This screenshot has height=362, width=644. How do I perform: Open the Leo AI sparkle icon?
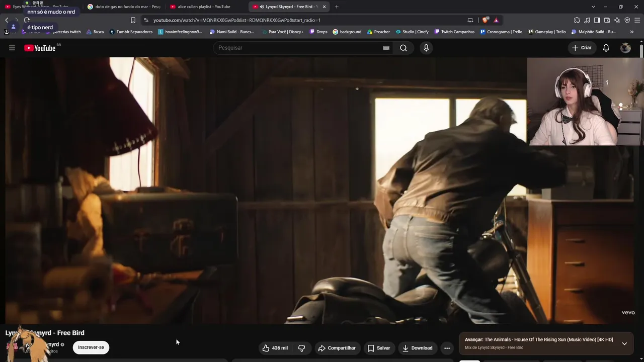(617, 20)
